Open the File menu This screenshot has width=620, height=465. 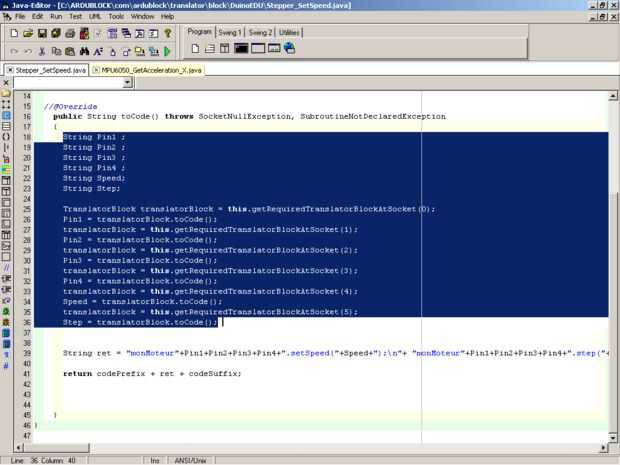coord(20,17)
